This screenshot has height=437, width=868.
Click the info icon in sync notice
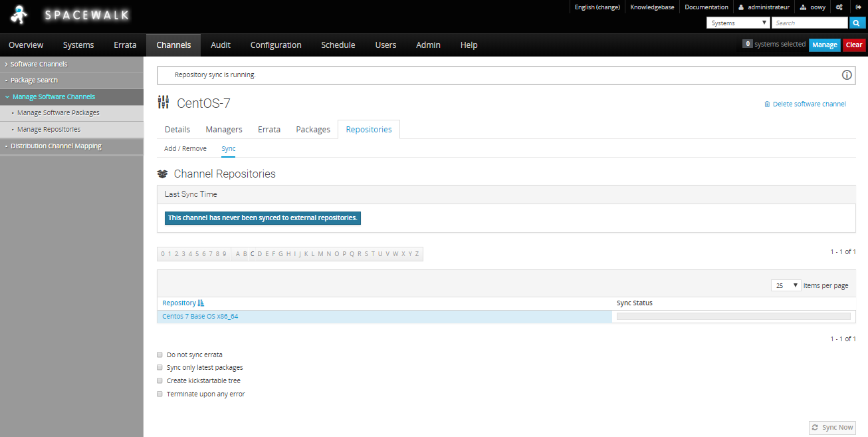(x=847, y=75)
